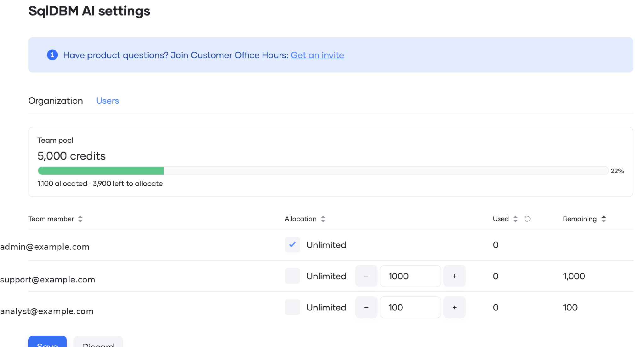Viewport: 644px width, 347px height.
Task: Click the 22% usage label
Action: 617,171
